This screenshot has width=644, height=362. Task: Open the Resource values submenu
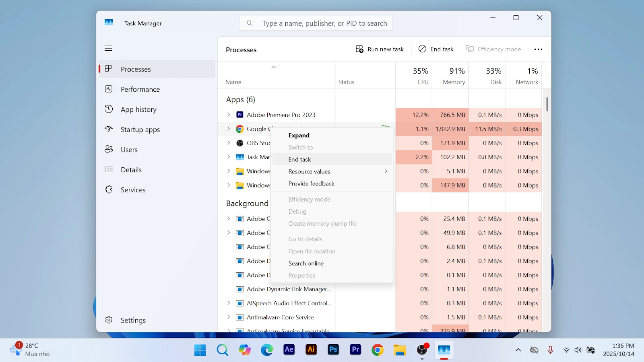tap(332, 171)
